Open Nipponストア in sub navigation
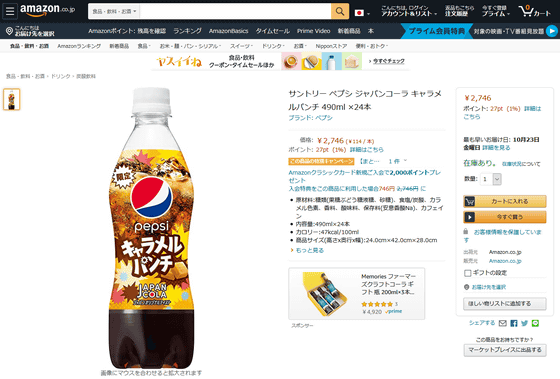560x379 pixels. 331,46
